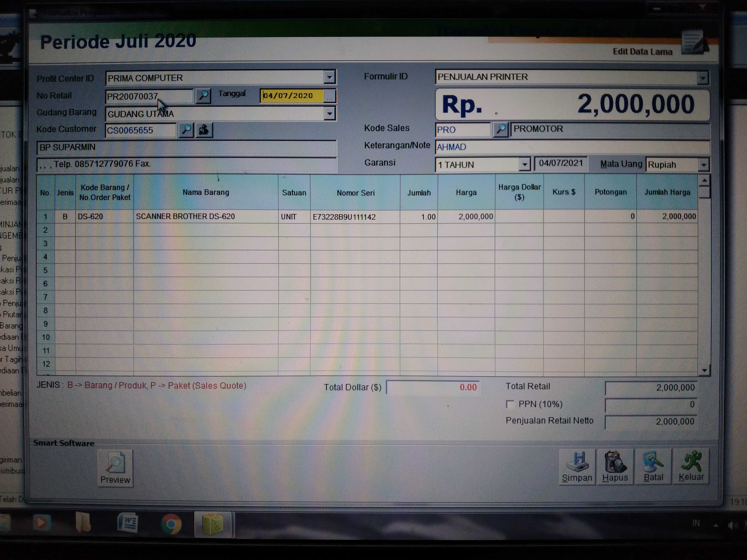Enable the PPN (10%) checkbox
This screenshot has height=560, width=747.
click(x=510, y=404)
